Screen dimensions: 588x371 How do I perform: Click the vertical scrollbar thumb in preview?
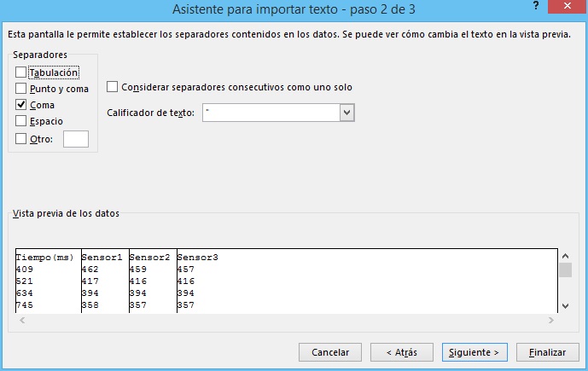(x=564, y=270)
